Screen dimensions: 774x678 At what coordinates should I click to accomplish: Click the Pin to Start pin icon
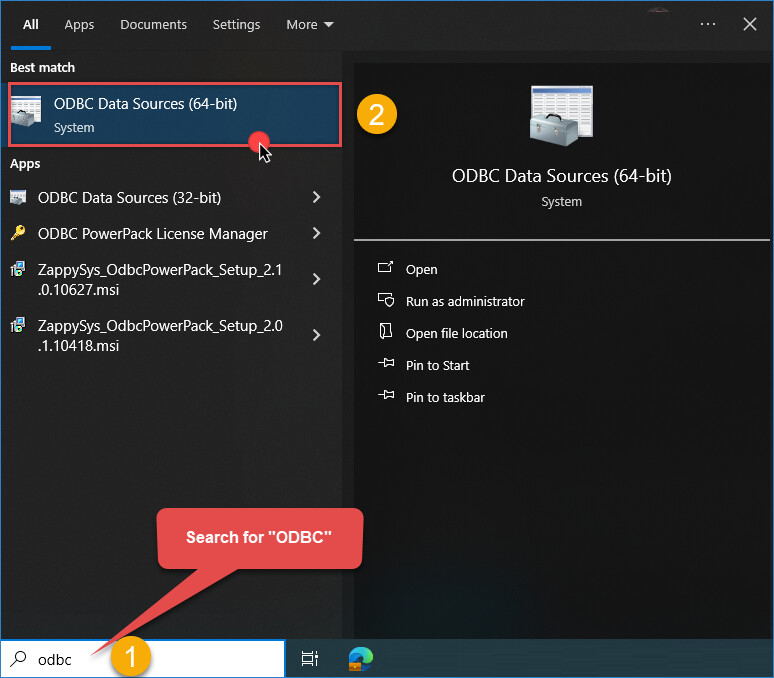[386, 363]
